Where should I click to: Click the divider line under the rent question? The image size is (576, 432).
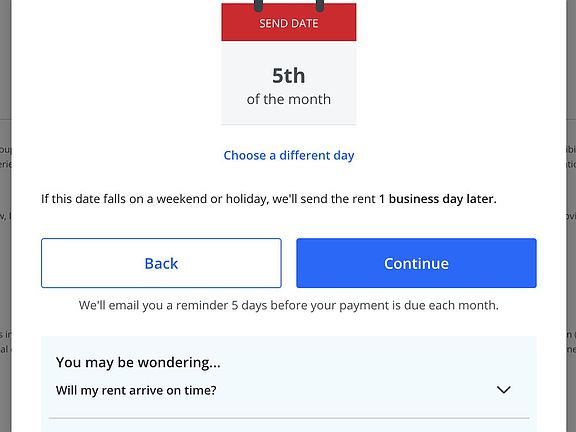pyautogui.click(x=289, y=418)
